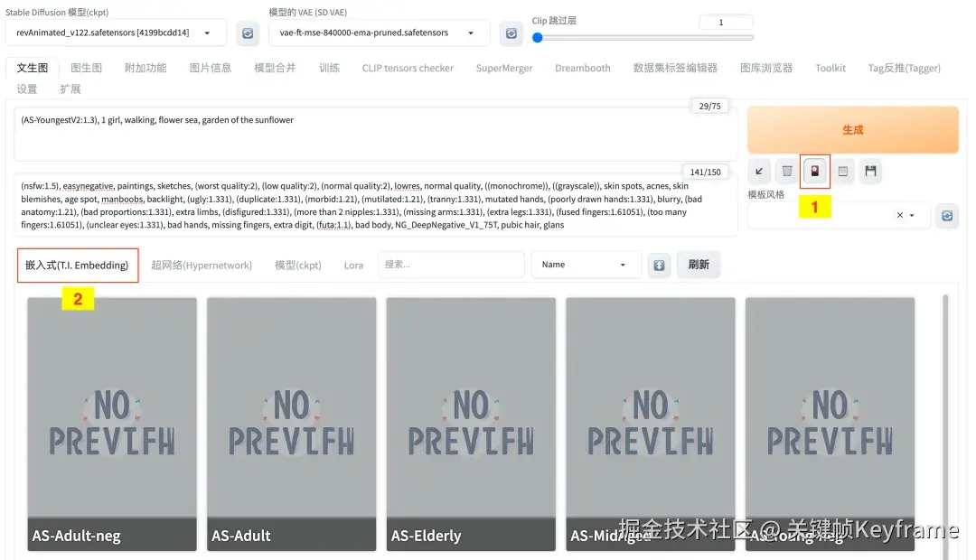The height and width of the screenshot is (560, 976).
Task: Refresh the Stable Diffusion checkpoint list icon
Action: tap(248, 33)
